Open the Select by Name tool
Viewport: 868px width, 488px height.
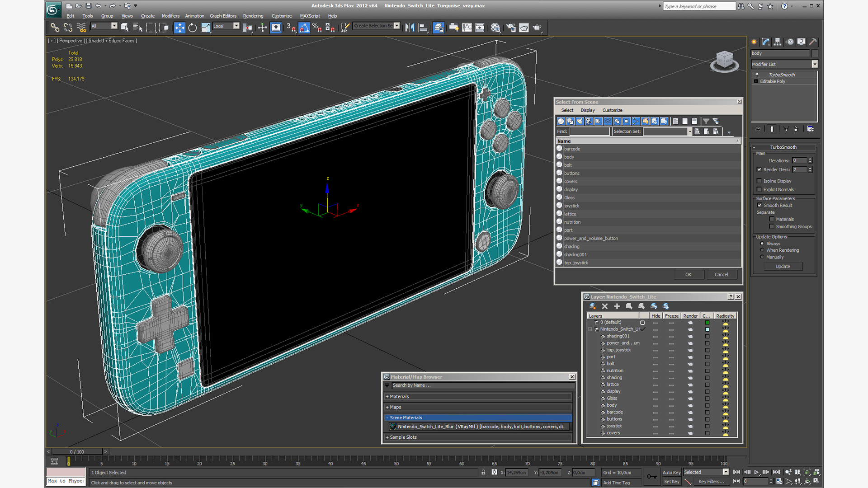tap(137, 28)
